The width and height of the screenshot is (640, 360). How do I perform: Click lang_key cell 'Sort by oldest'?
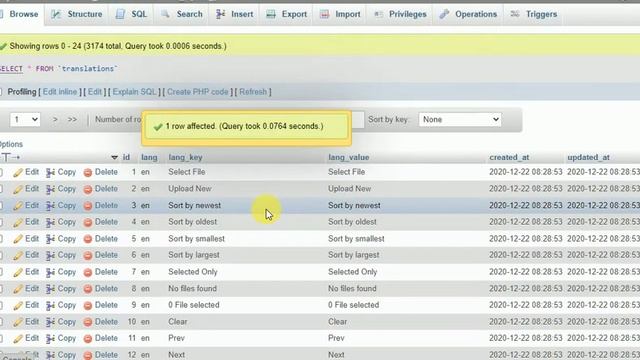click(193, 222)
